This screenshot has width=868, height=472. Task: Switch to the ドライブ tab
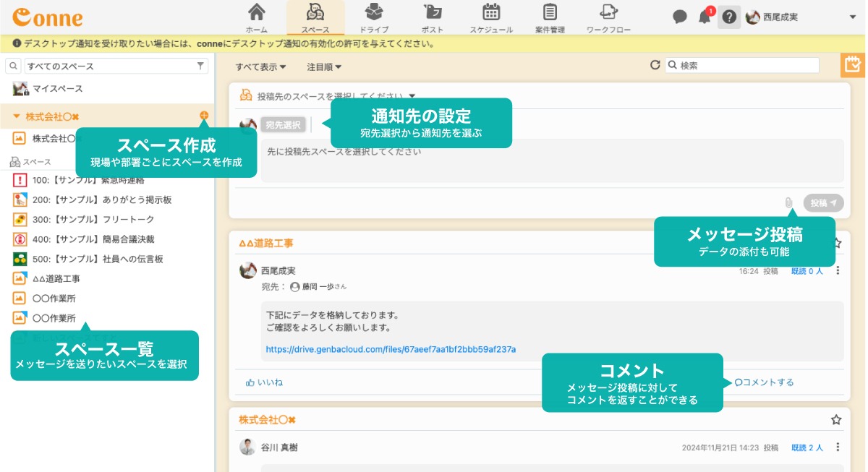click(x=374, y=18)
